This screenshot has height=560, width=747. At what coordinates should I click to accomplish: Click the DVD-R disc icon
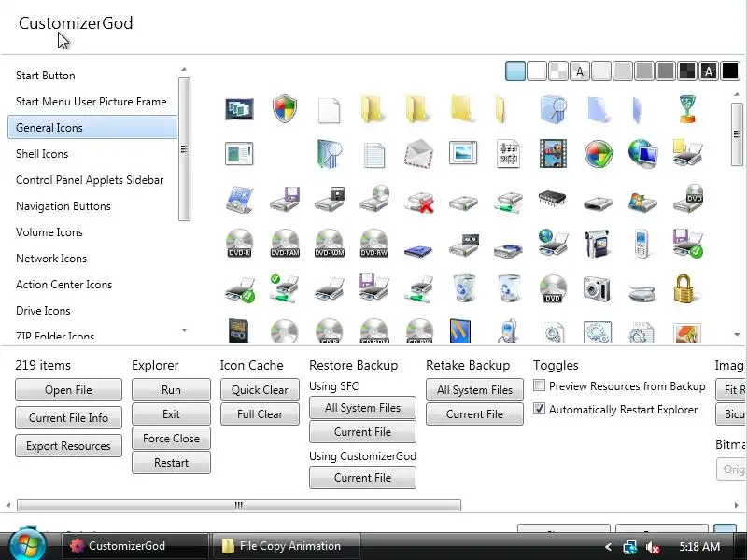pyautogui.click(x=240, y=244)
